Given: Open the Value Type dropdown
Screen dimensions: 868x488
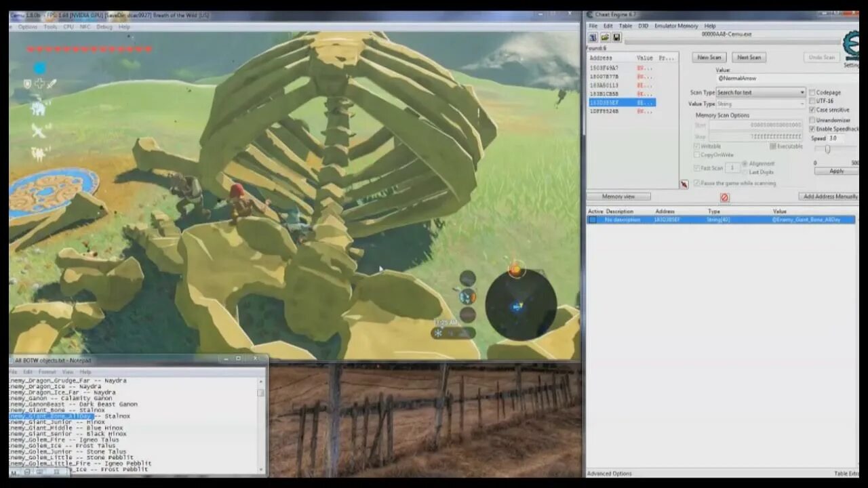Looking at the screenshot, I should [760, 104].
